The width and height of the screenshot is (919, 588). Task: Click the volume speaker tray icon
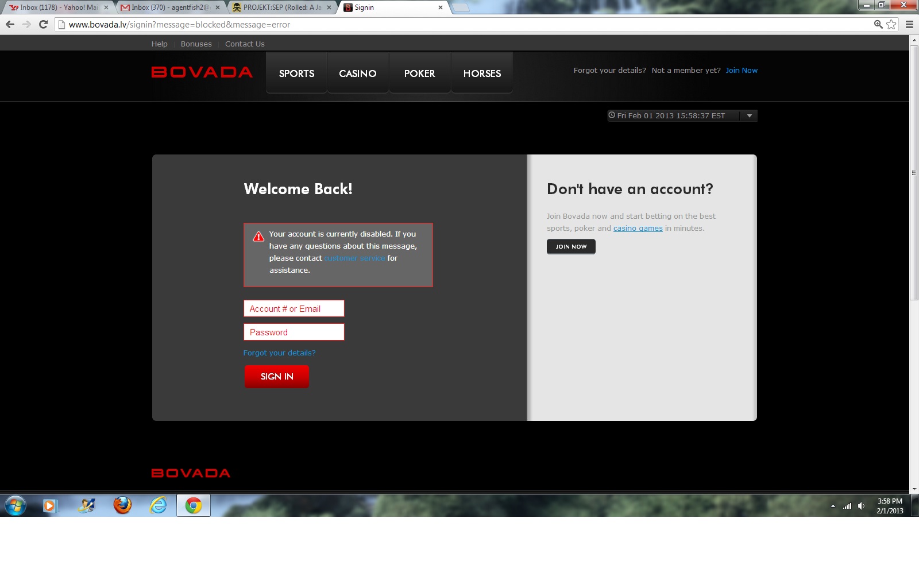pos(861,506)
